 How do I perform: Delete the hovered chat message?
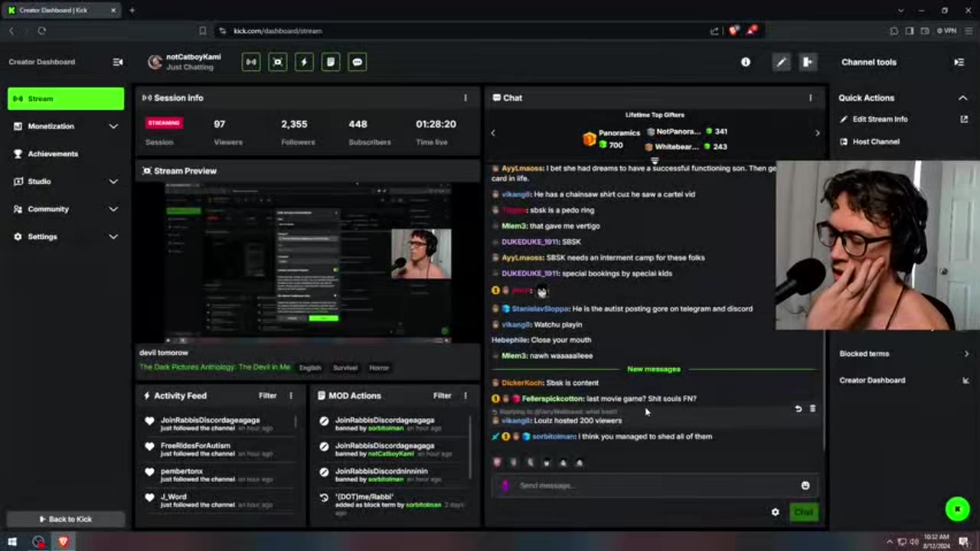pos(812,409)
